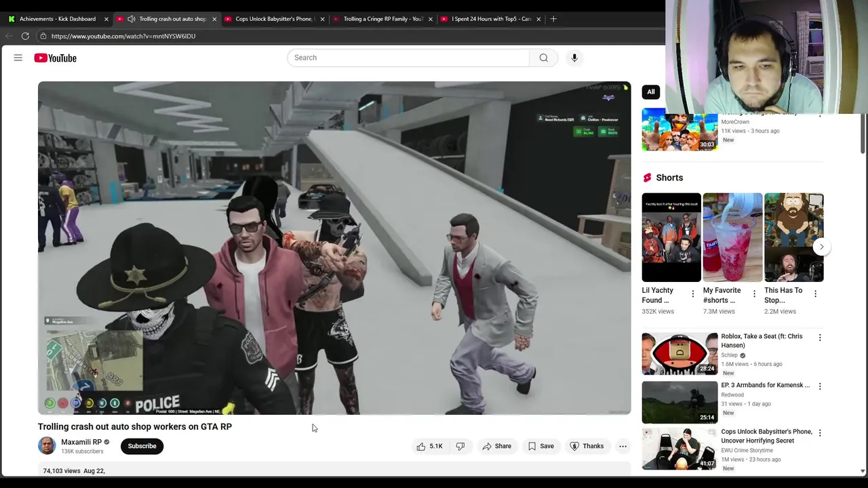Image resolution: width=868 pixels, height=488 pixels.
Task: Switch to the Achievements - Kick Dashboard tab
Action: click(57, 19)
